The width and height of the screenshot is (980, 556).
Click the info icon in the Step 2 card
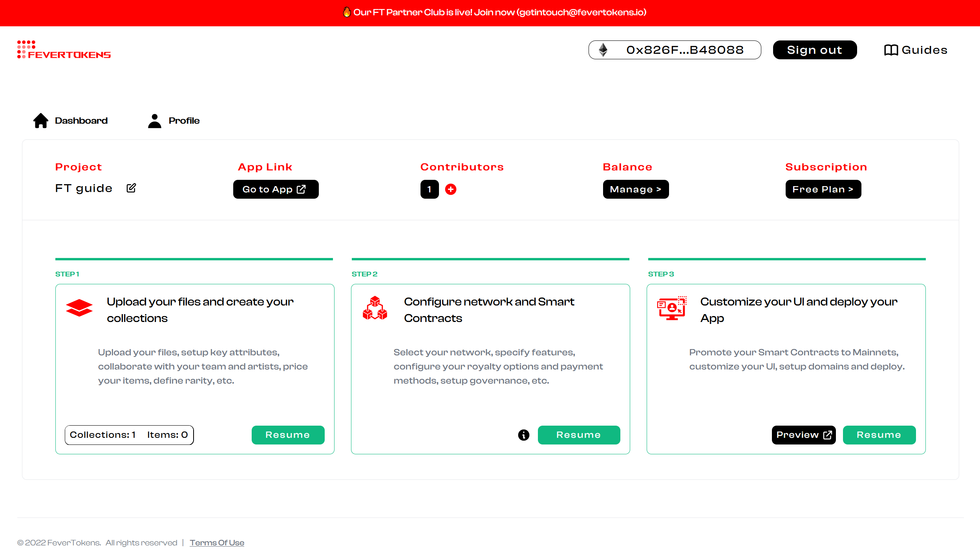click(523, 435)
